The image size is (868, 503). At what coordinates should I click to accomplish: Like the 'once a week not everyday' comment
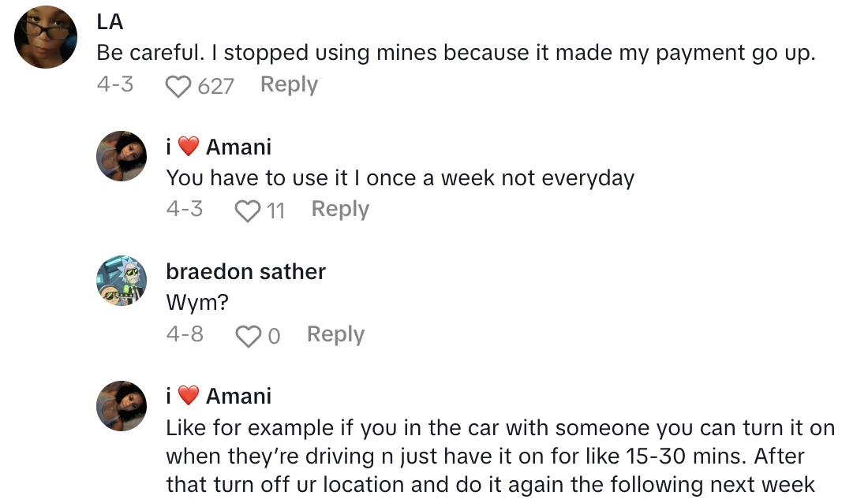coord(248,210)
